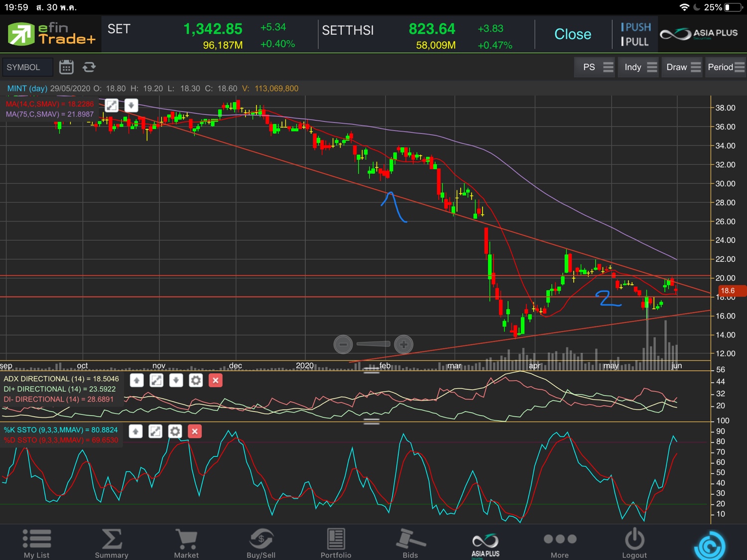The width and height of the screenshot is (747, 560).
Task: Move the ADX panel down
Action: click(176, 380)
